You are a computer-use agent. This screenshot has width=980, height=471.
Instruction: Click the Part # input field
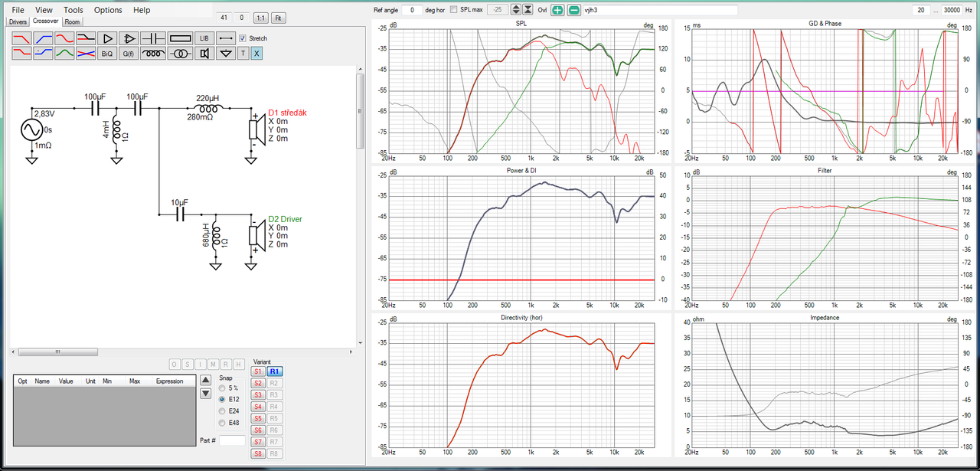pyautogui.click(x=232, y=440)
